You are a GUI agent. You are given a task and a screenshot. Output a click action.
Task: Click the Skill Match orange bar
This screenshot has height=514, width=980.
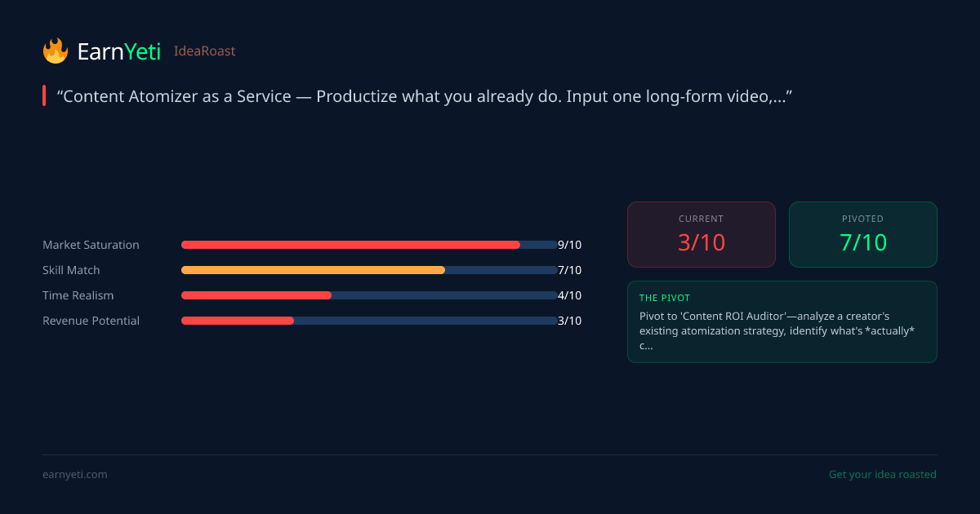pyautogui.click(x=314, y=270)
